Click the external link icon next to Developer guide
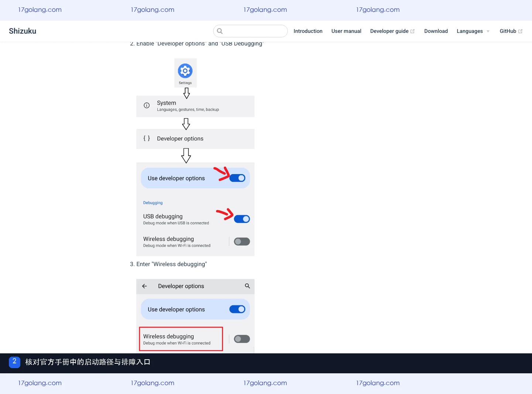532x394 pixels. click(x=412, y=31)
